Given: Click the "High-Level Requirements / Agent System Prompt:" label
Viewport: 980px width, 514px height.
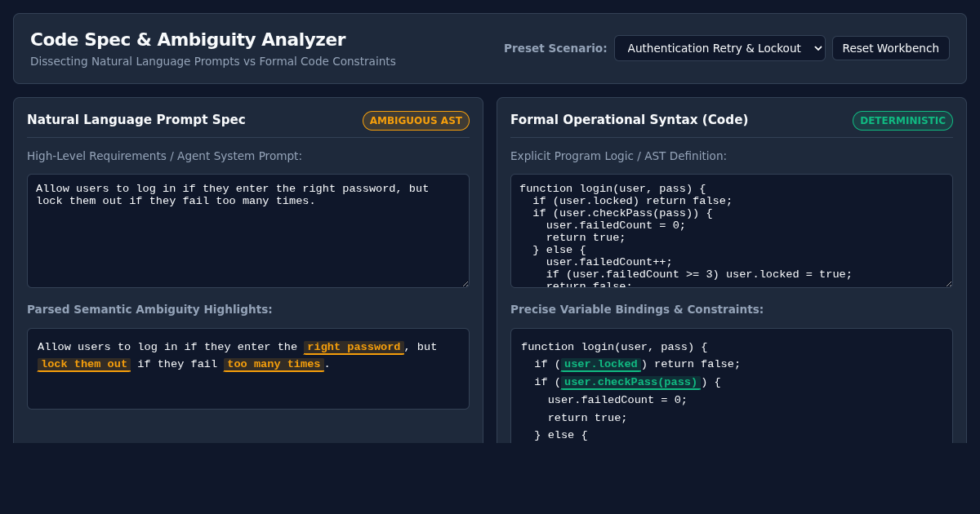Looking at the screenshot, I should (x=164, y=156).
